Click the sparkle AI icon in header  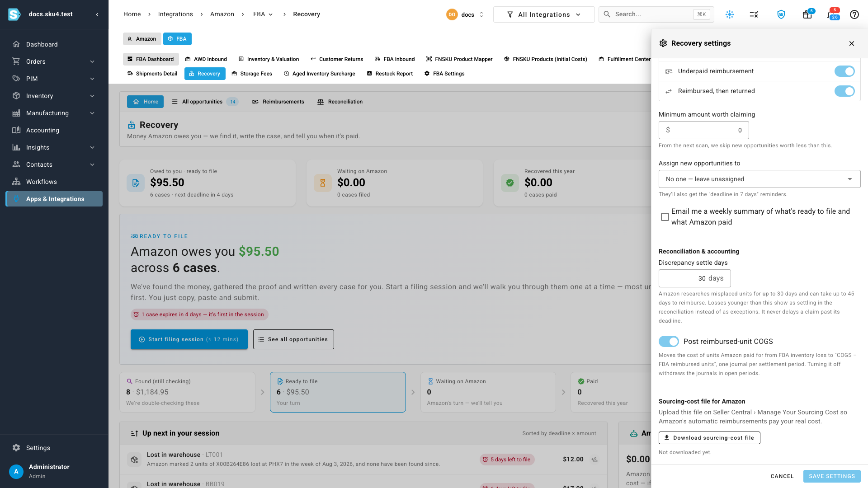coord(729,14)
